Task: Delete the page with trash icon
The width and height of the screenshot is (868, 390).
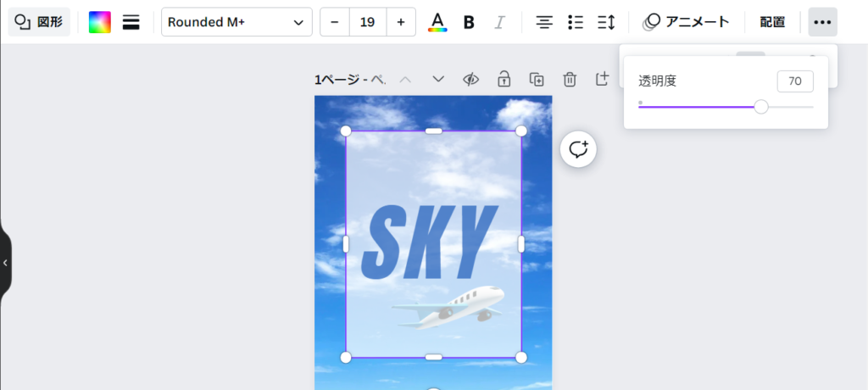Action: [x=570, y=79]
